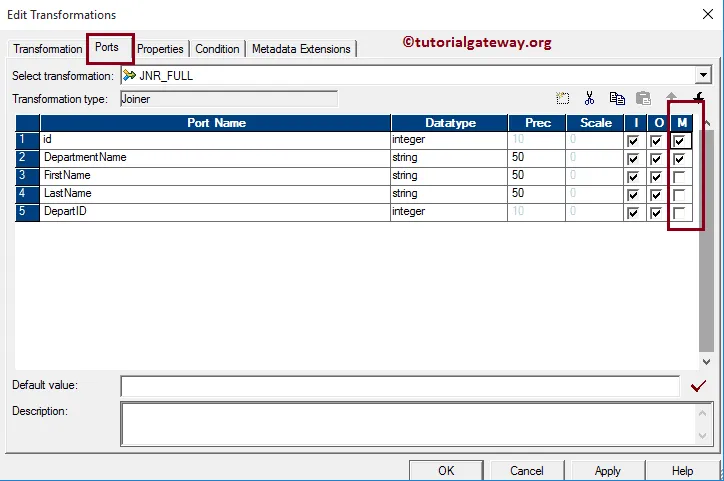Click the Description scroll down arrow
724x481 pixels.
click(x=702, y=435)
